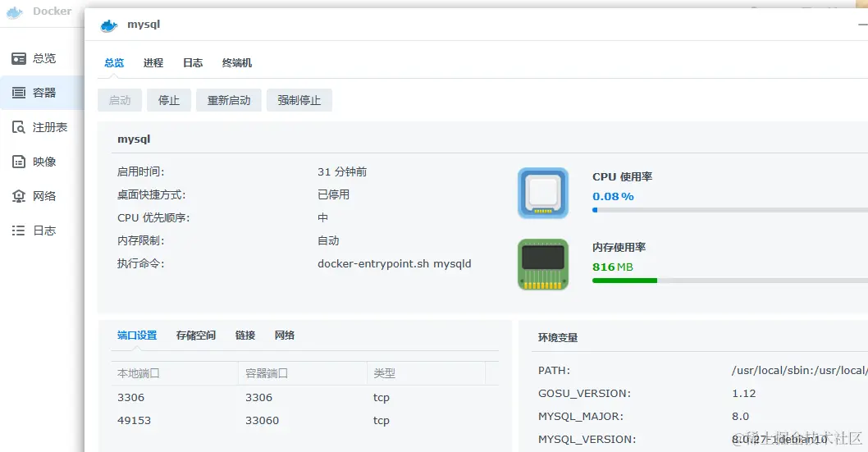
Task: Stop the container with 停止 button
Action: [169, 100]
